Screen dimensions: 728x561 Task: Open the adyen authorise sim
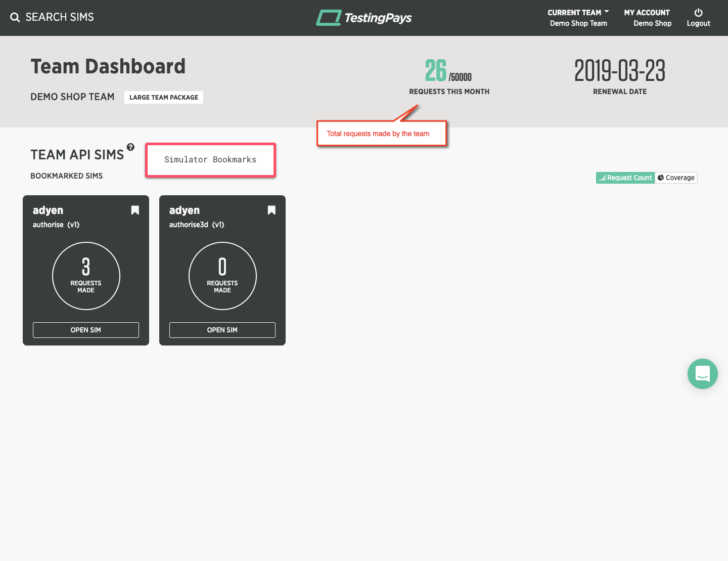86,330
